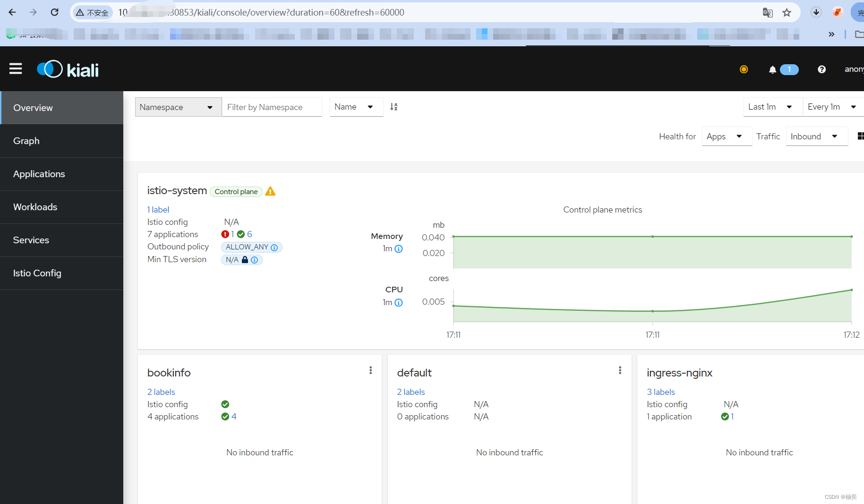Click the Kiali logo

tap(68, 69)
